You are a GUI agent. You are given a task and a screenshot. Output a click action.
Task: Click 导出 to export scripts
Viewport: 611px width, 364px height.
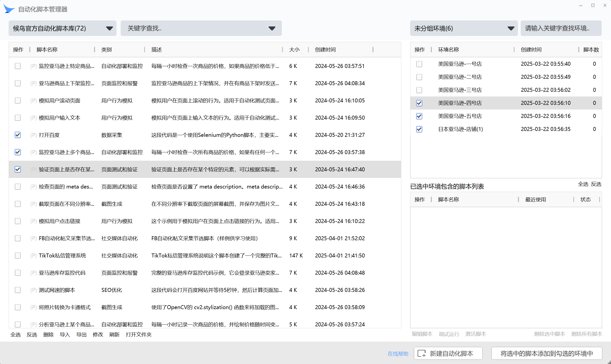pyautogui.click(x=81, y=334)
